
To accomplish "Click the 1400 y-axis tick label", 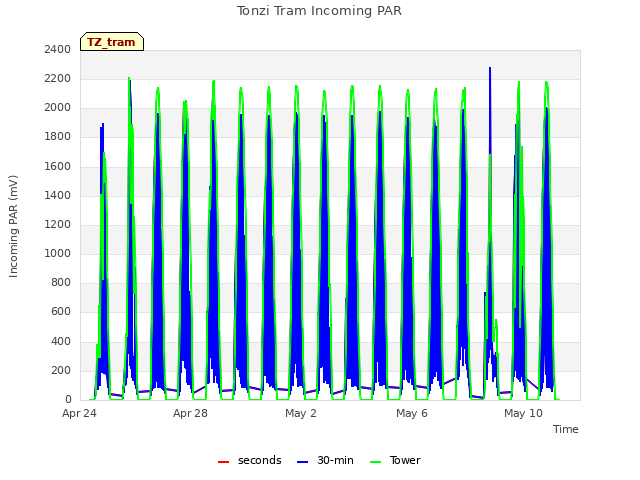I will [58, 195].
